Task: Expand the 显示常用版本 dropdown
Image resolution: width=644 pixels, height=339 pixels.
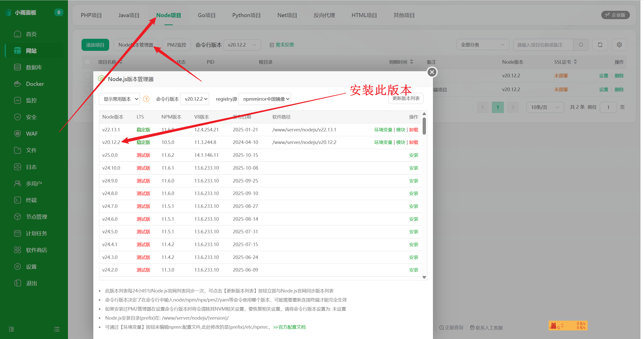Action: (x=119, y=99)
